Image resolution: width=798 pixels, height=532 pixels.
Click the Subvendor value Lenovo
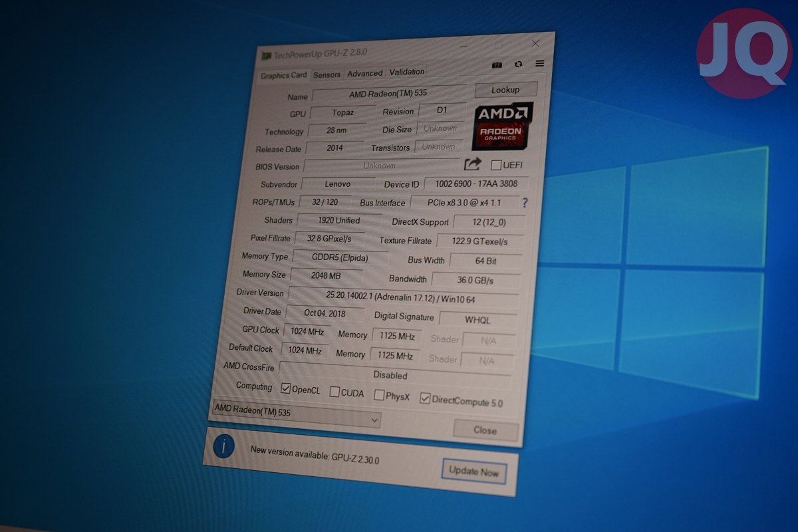(338, 184)
